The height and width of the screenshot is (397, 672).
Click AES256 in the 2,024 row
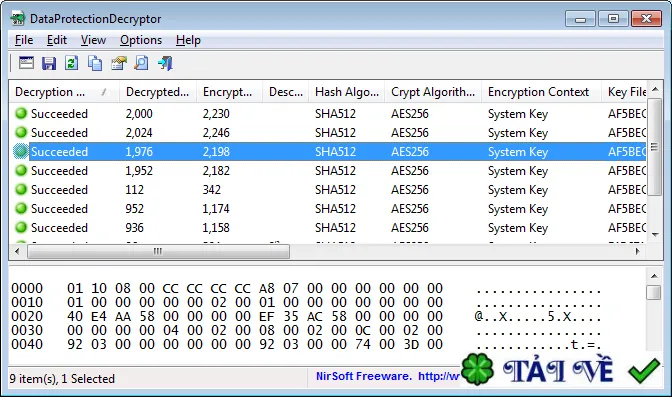[x=410, y=132]
